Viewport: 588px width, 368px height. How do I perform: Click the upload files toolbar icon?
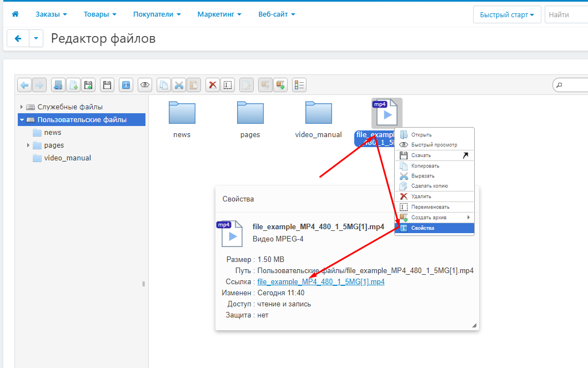pos(88,85)
